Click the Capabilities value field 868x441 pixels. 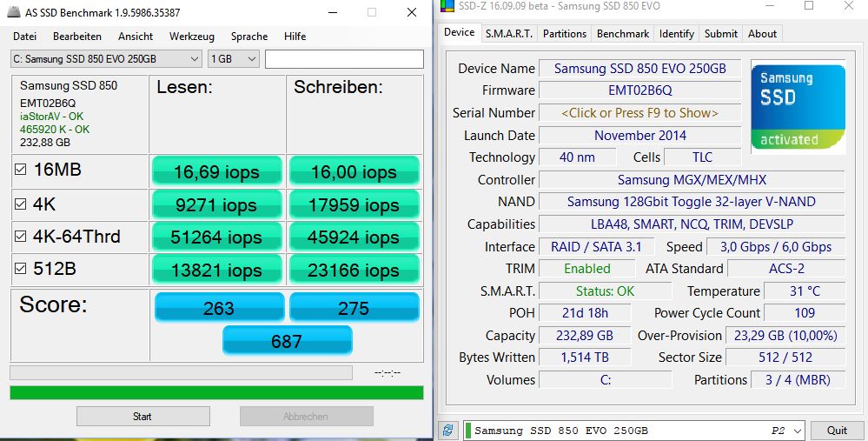click(x=692, y=224)
